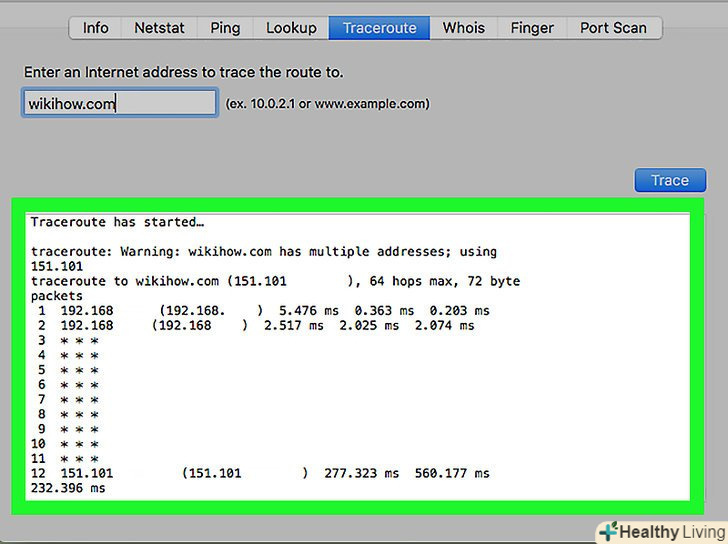Select the Ping tab
Screen dimensions: 728x544
click(225, 28)
